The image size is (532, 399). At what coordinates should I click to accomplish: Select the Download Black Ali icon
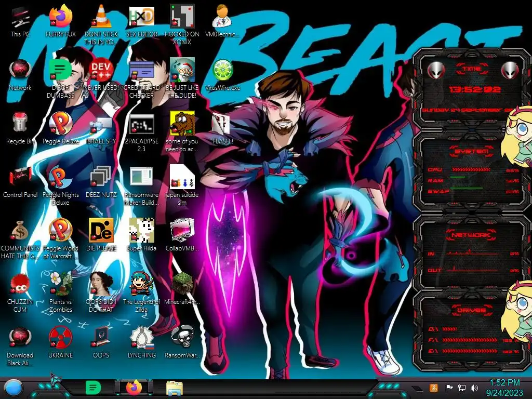point(20,338)
